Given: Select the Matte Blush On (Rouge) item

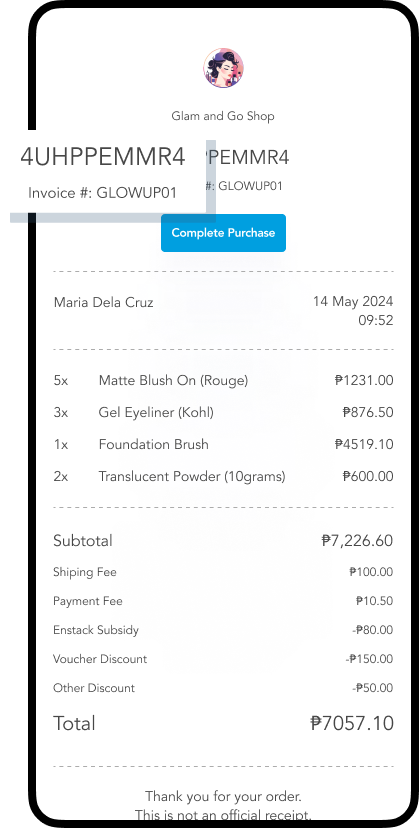Looking at the screenshot, I should [x=173, y=381].
